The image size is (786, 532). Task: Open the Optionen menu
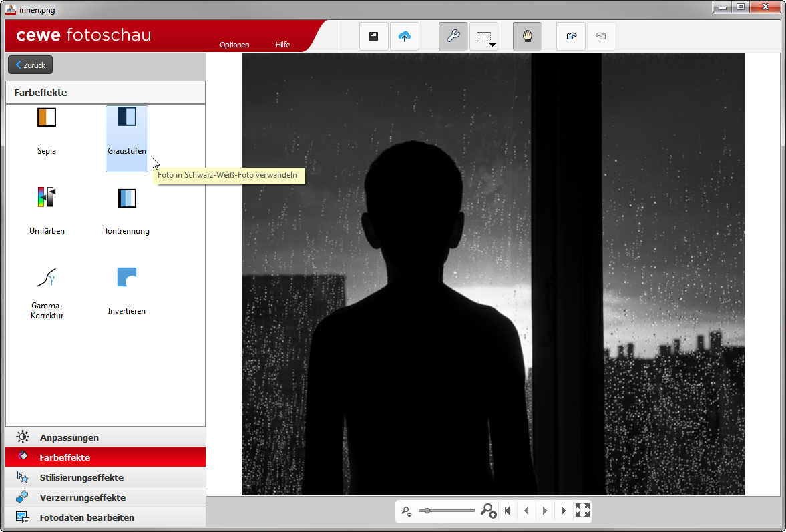pyautogui.click(x=234, y=45)
